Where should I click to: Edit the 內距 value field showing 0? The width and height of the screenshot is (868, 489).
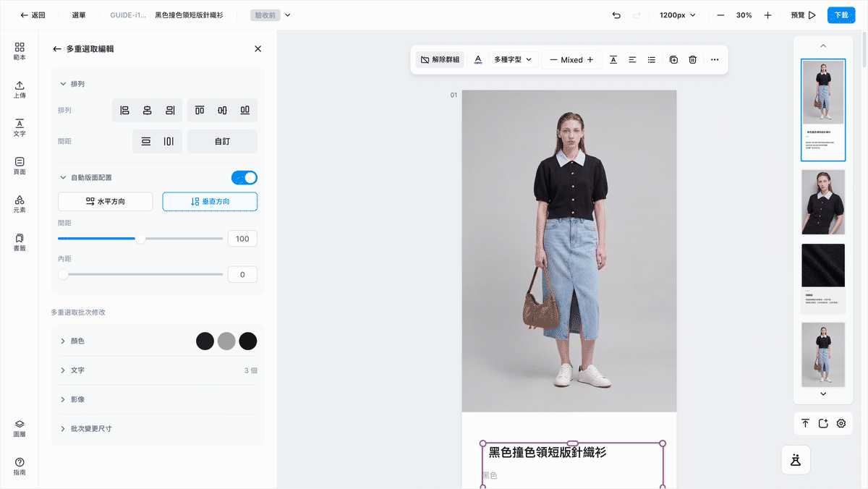tap(242, 275)
